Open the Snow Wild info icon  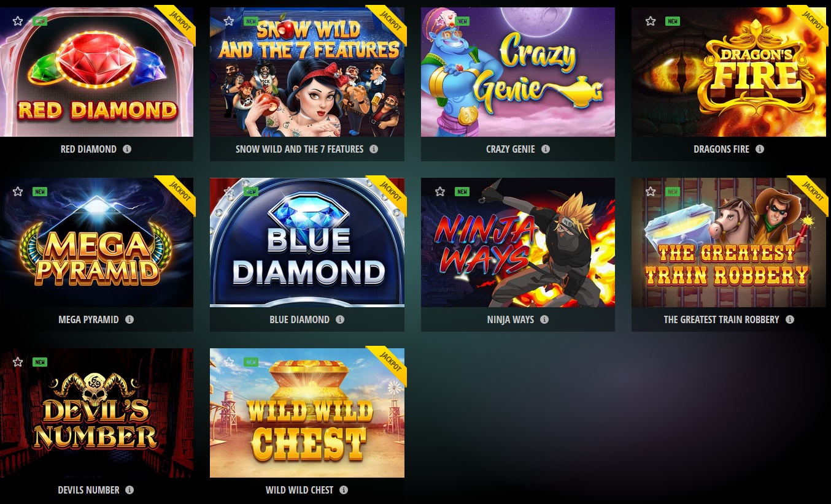click(x=374, y=149)
